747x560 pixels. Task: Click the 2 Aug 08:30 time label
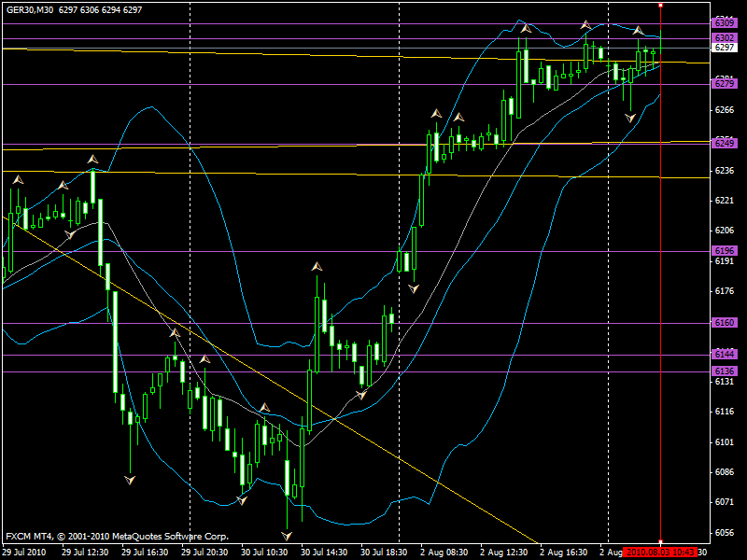coord(444,553)
